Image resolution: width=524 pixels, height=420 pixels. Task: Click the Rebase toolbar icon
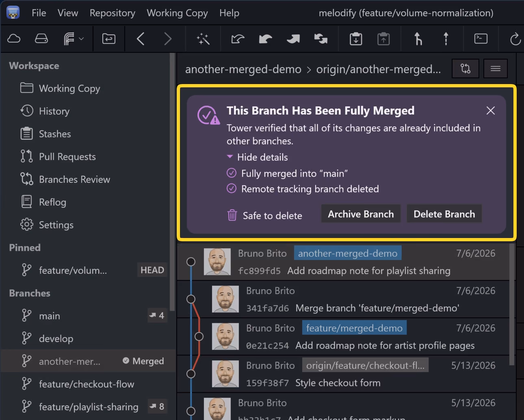tap(446, 39)
